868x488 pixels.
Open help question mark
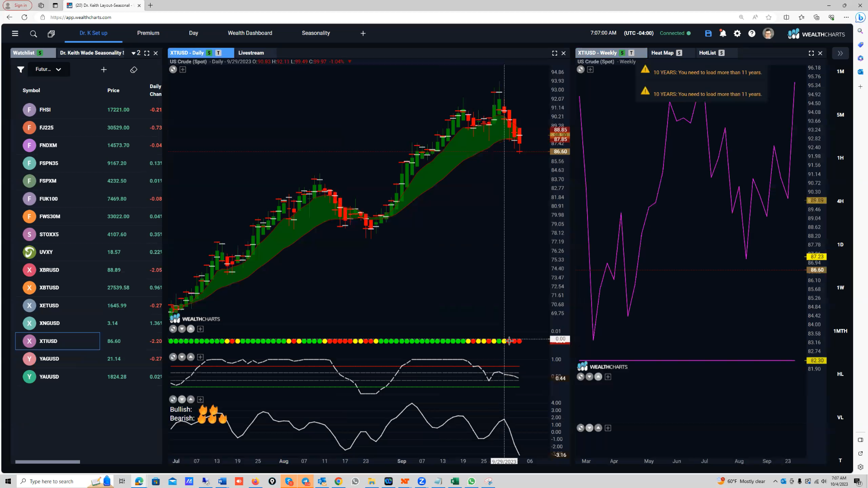click(752, 33)
